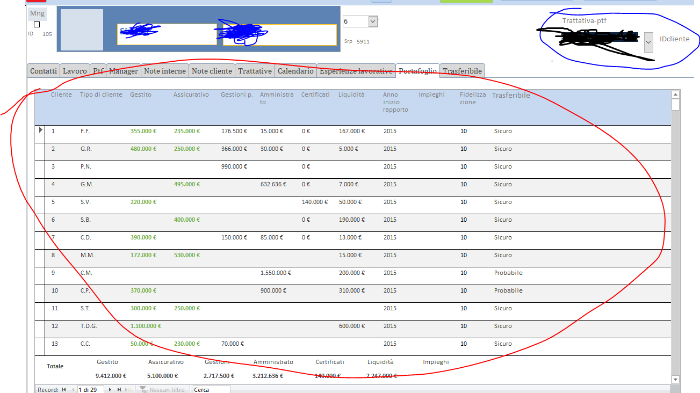Screen dimensions: 700x393
Task: Switch to the Contatti tab
Action: [x=43, y=71]
